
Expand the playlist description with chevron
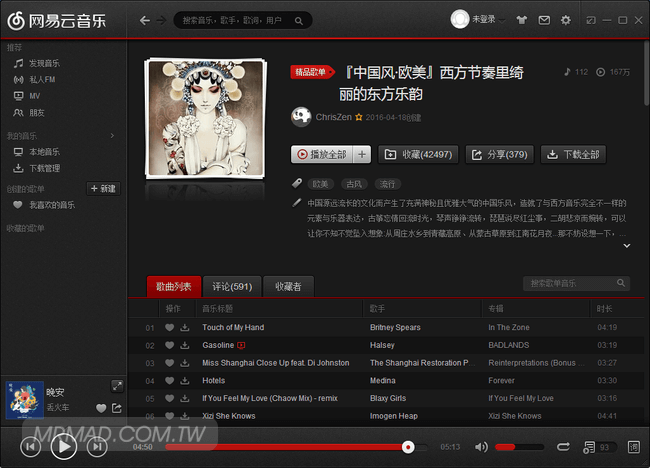(627, 245)
